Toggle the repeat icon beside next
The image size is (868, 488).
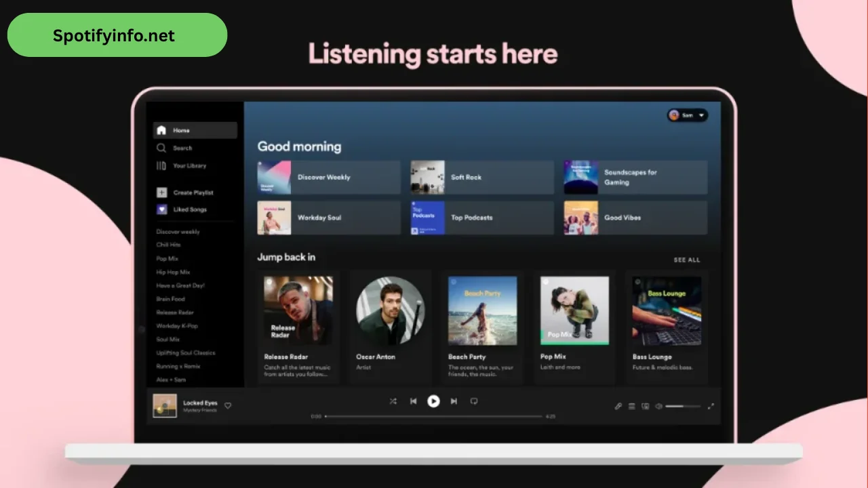[x=474, y=401]
